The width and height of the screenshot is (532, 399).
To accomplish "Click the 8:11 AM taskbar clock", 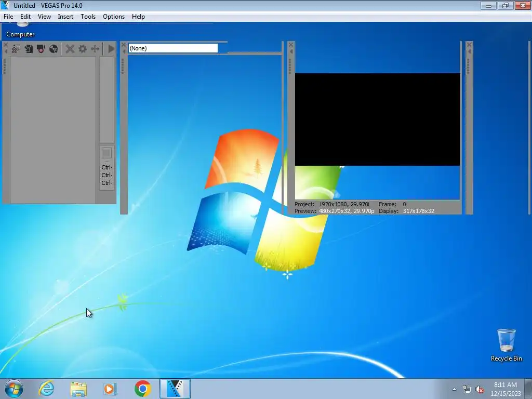I will coord(506,385).
